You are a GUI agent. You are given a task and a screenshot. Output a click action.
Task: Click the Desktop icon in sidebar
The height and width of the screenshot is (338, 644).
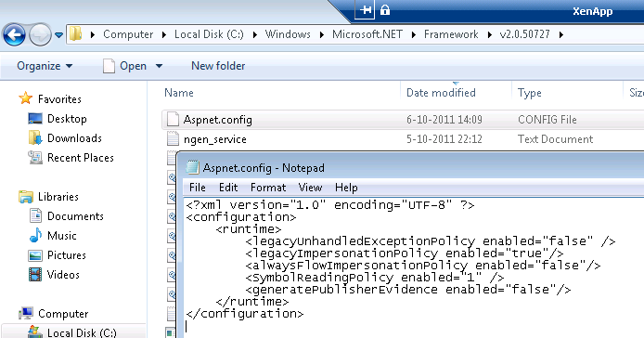tap(35, 119)
